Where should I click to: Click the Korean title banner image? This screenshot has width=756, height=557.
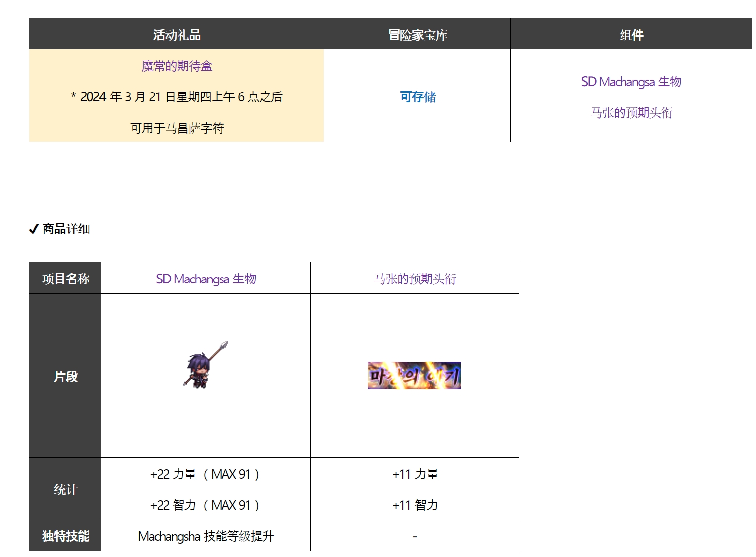(x=414, y=375)
